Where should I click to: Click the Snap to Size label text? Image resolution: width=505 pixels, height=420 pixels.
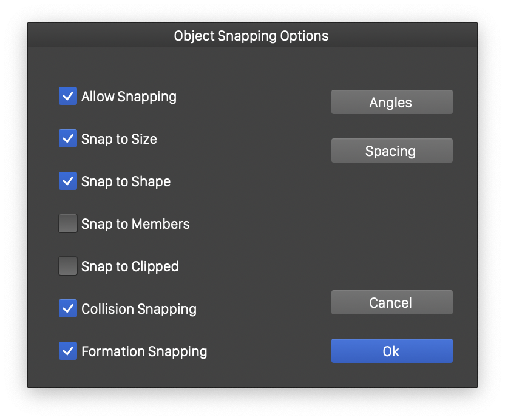point(119,139)
